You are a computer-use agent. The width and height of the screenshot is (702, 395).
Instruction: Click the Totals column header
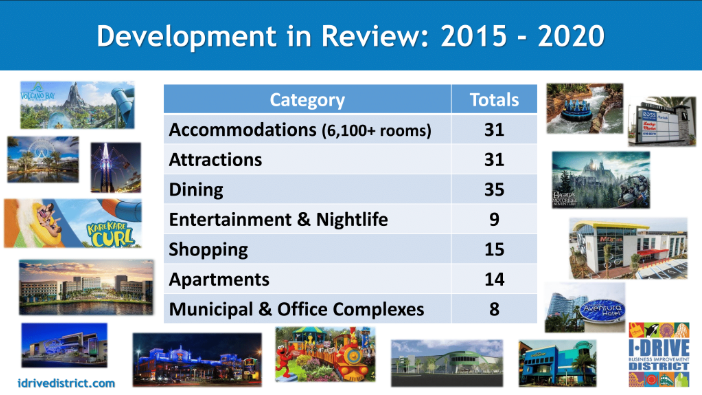(494, 99)
